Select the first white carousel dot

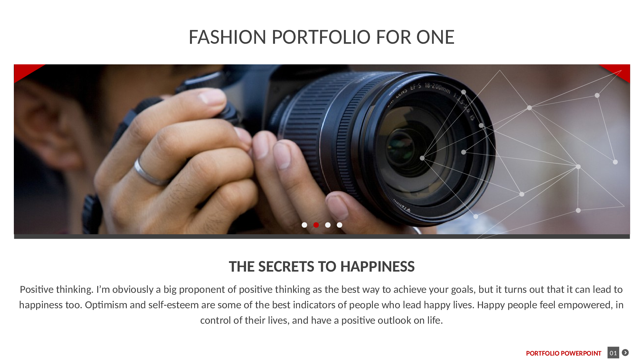click(x=304, y=225)
